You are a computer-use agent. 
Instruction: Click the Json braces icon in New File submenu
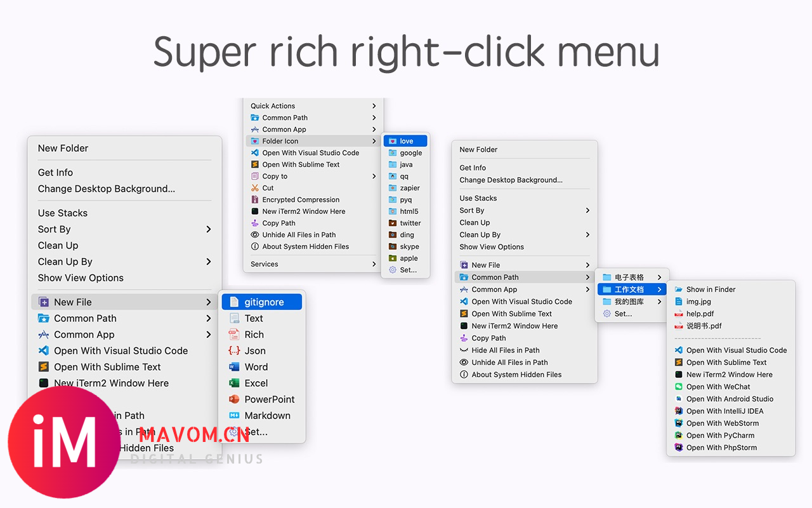(x=233, y=351)
